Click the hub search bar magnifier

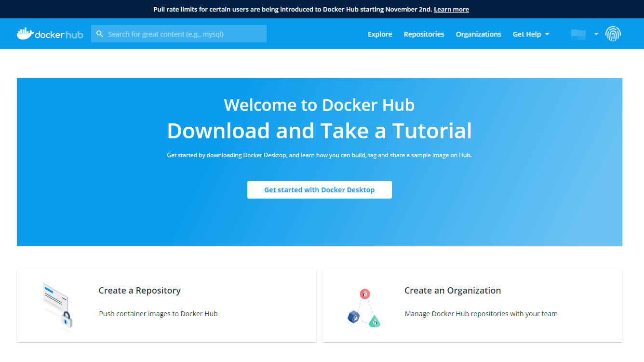[100, 34]
